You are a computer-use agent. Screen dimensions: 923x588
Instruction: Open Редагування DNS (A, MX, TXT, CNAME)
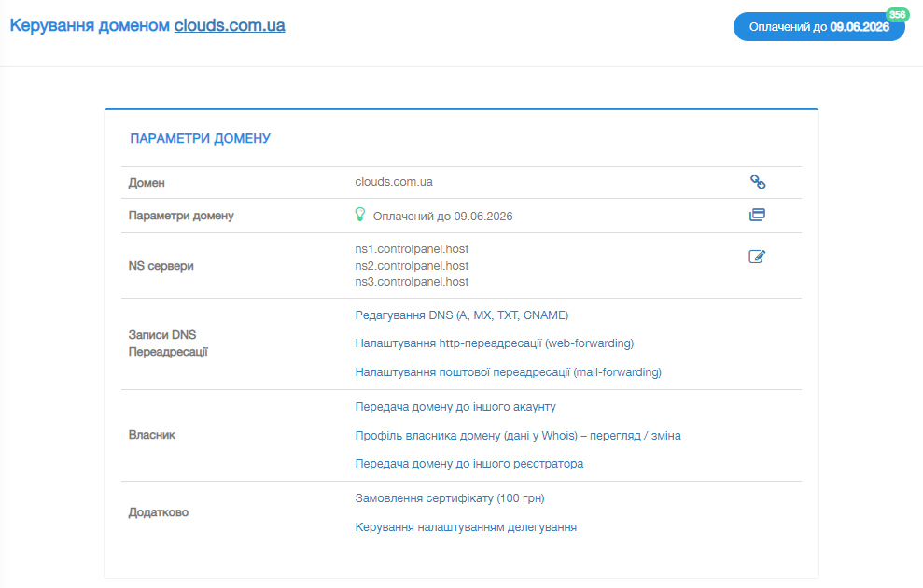[x=461, y=315]
